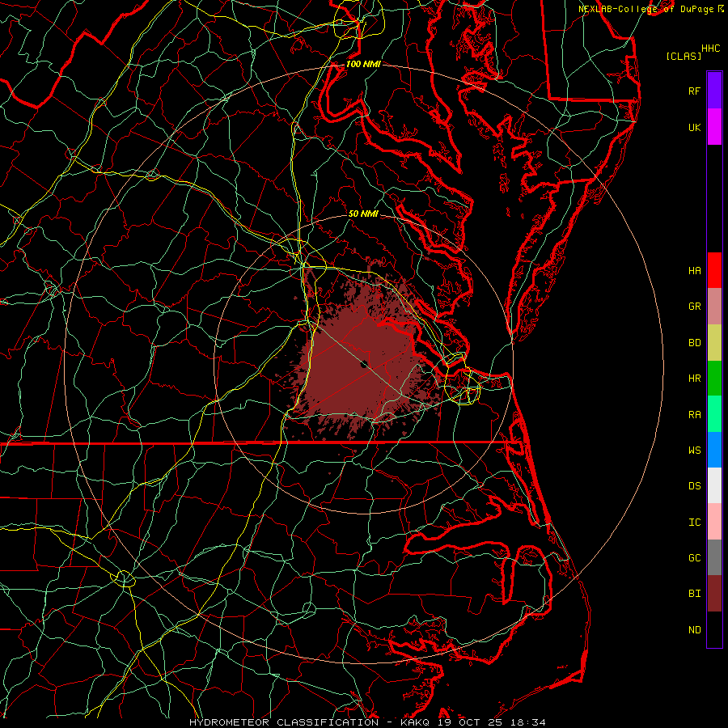Viewport: 728px width, 728px height.
Task: Click the UK legend label
Action: [x=695, y=127]
